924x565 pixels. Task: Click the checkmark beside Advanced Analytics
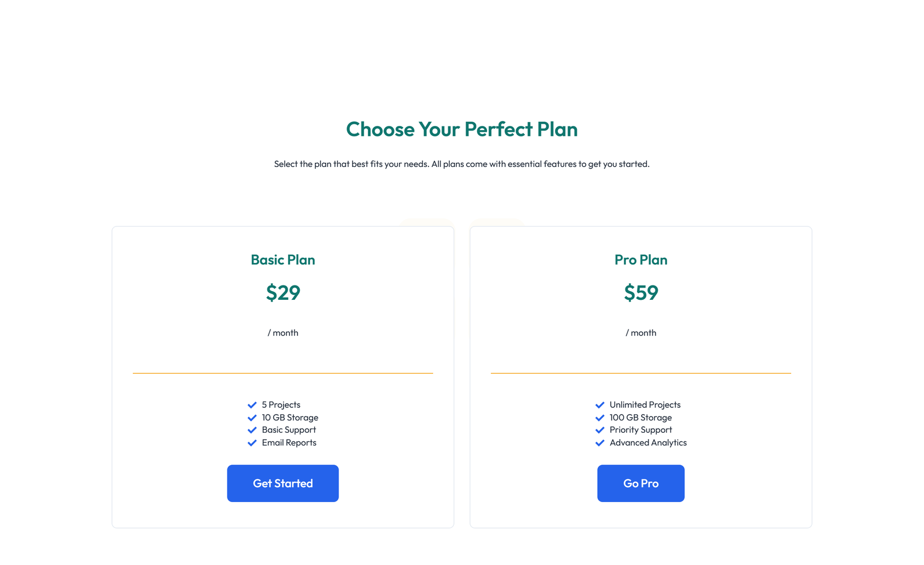coord(600,443)
